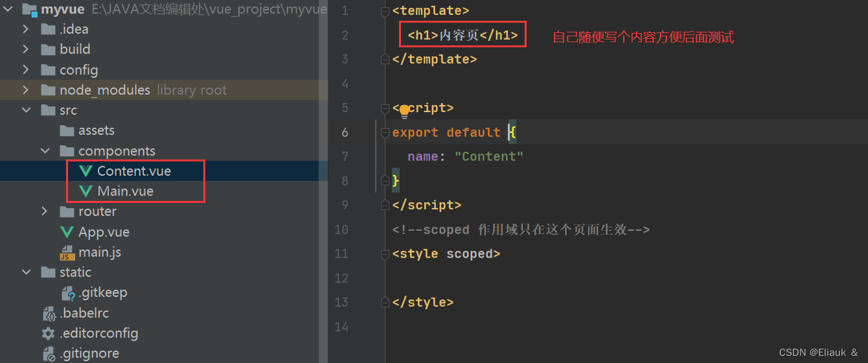This screenshot has height=363, width=868.
Task: Open the .babelrc file
Action: [84, 313]
